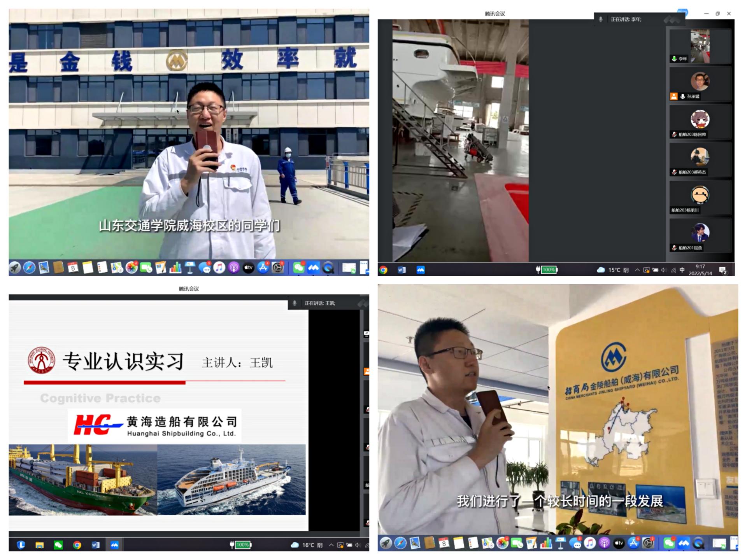
Task: Expand hidden tray icons in the bottom-left taskbar
Action: 331,545
